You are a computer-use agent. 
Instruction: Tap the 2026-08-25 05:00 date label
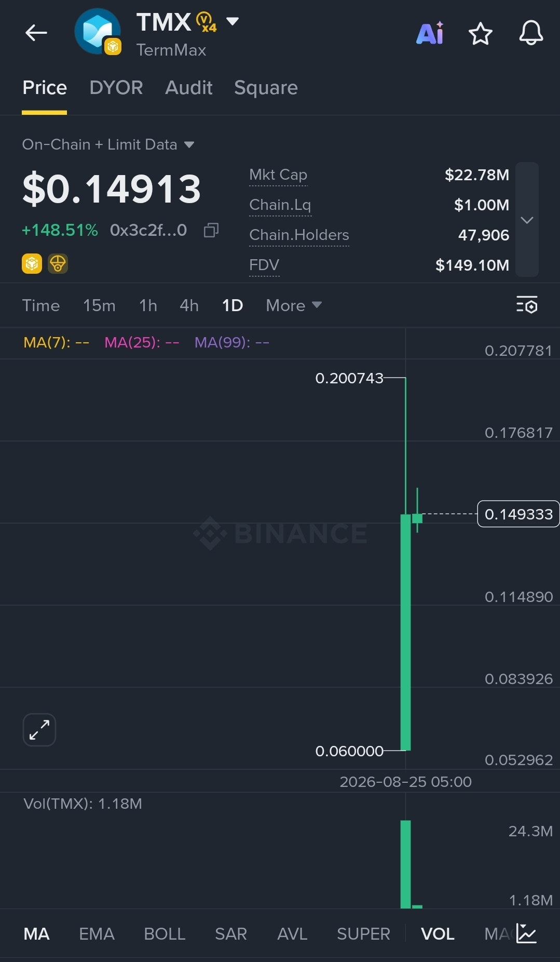[x=405, y=782]
